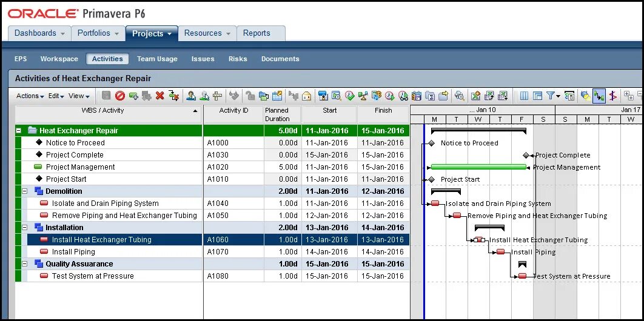Toggle the relationship lines button
Image resolution: width=644 pixels, height=321 pixels.
click(599, 96)
